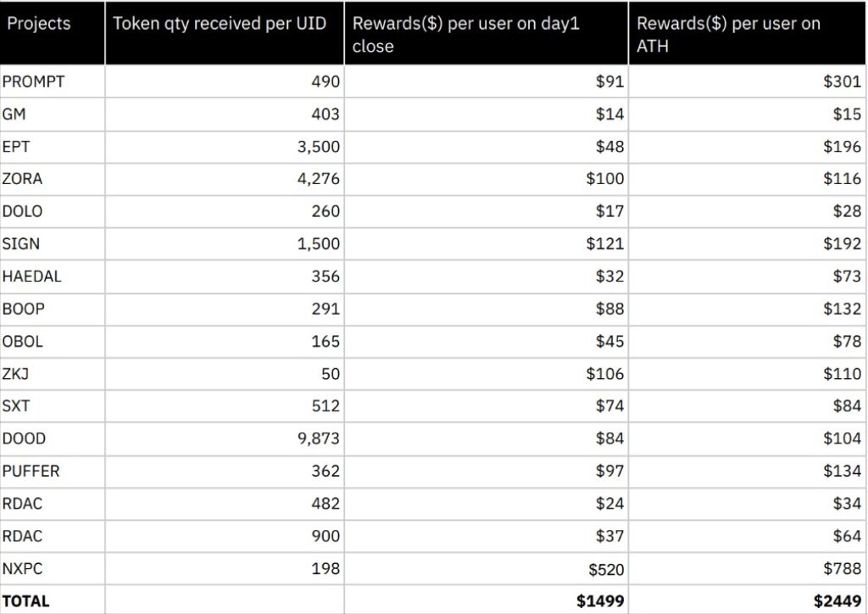
Task: Select the $1499 total day1 value
Action: point(600,600)
